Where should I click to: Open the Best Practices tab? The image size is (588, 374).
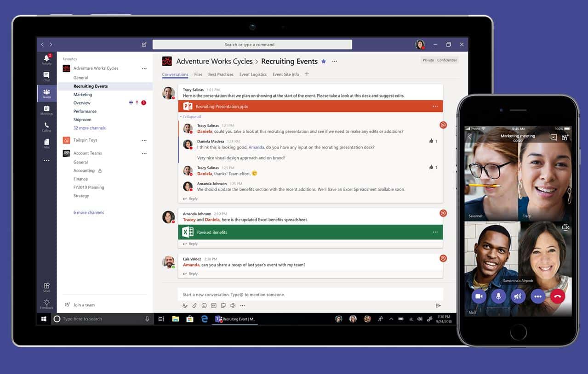click(x=221, y=74)
